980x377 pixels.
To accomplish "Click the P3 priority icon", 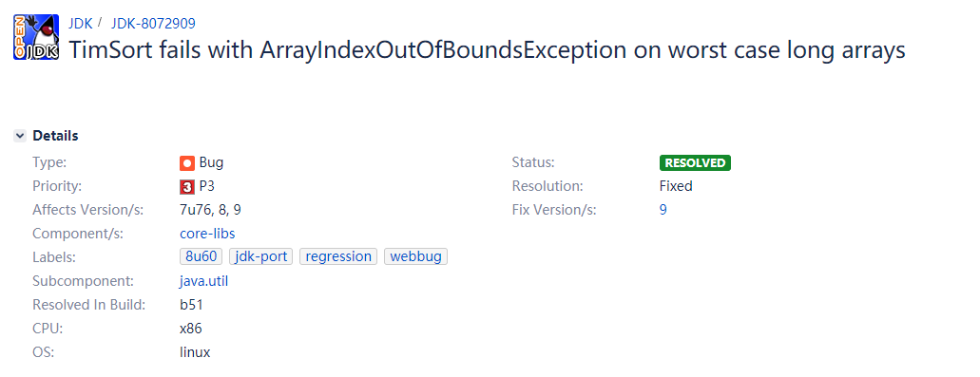I will (x=187, y=186).
